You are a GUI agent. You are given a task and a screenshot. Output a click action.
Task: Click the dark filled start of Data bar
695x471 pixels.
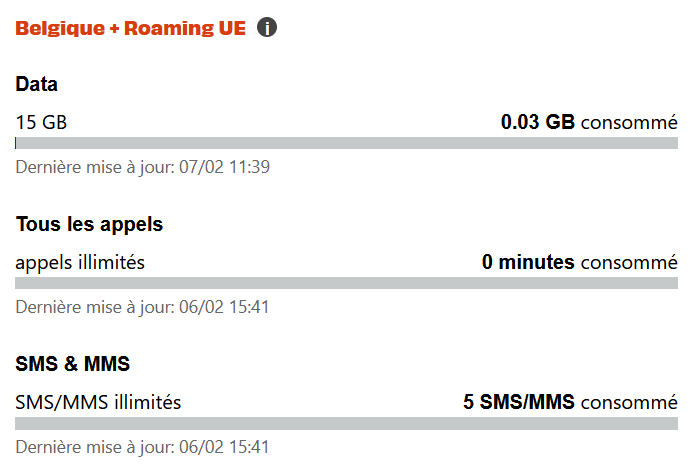click(x=16, y=143)
